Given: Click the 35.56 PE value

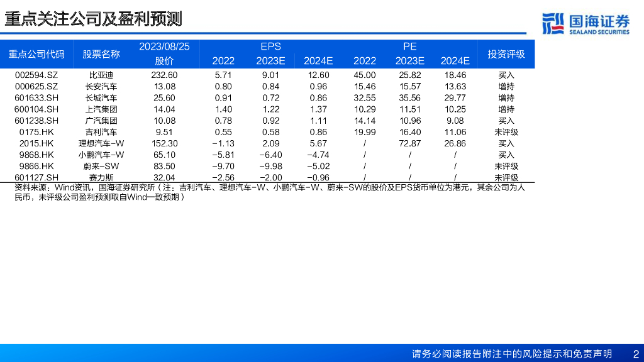Looking at the screenshot, I should click(x=410, y=98).
